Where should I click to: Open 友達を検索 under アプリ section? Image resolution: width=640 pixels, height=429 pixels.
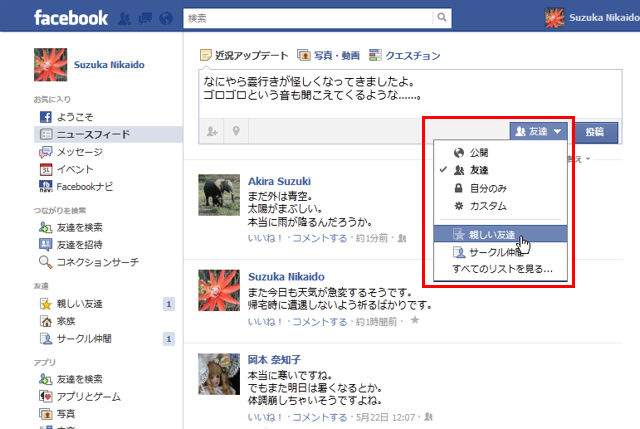click(71, 379)
